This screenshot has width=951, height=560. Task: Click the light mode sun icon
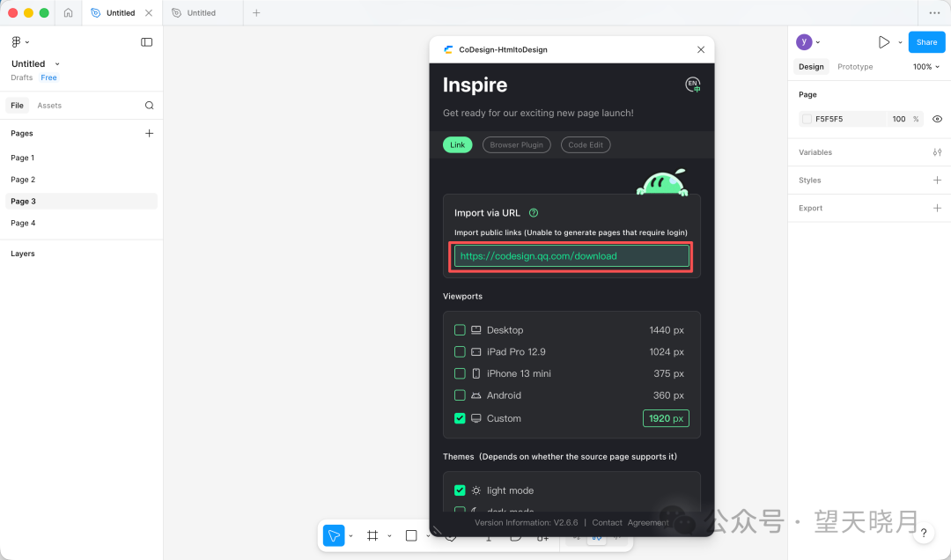476,490
